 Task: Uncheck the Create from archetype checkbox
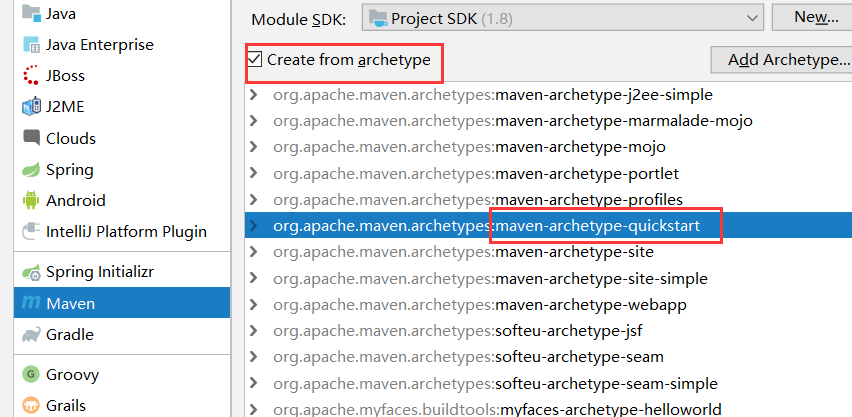(x=255, y=59)
